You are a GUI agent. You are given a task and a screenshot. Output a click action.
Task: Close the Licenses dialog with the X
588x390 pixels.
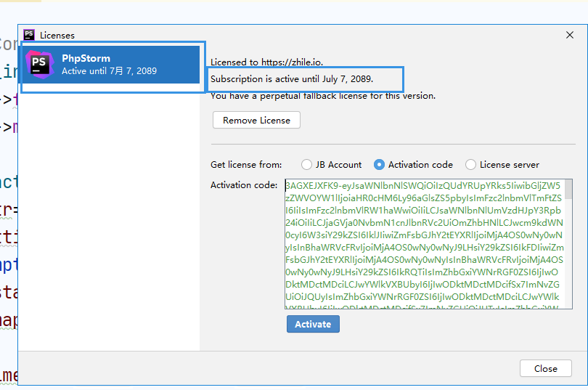[x=570, y=35]
